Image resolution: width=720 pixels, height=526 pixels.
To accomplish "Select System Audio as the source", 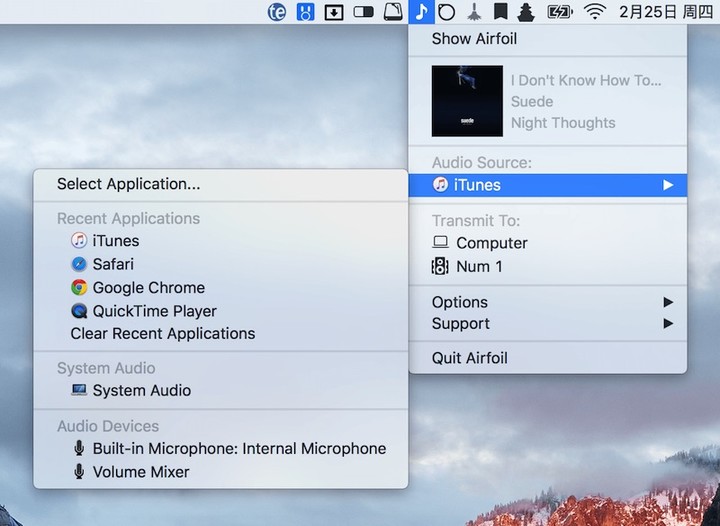I will pyautogui.click(x=141, y=391).
